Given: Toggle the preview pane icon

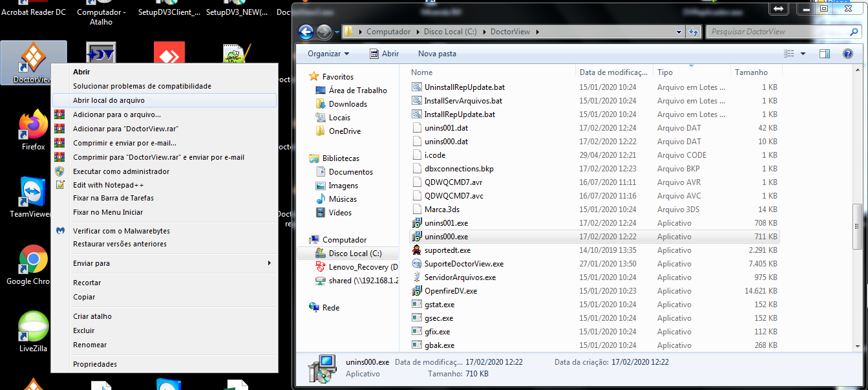Looking at the screenshot, I should [824, 54].
